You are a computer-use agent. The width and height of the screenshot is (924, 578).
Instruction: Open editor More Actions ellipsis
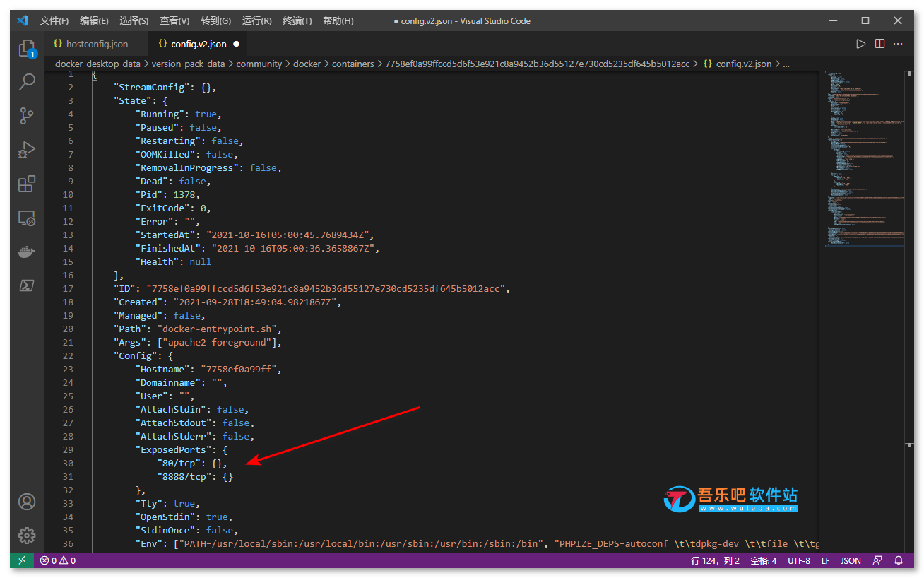point(899,44)
